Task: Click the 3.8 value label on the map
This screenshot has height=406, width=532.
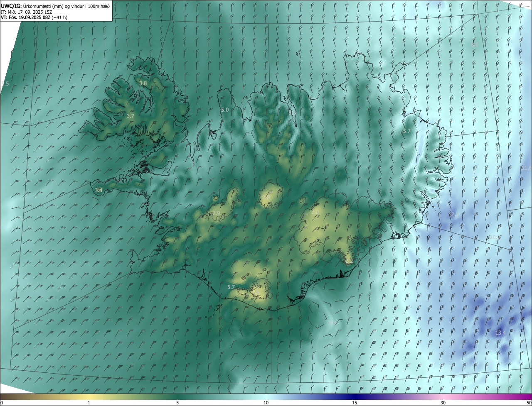Action: (x=143, y=83)
